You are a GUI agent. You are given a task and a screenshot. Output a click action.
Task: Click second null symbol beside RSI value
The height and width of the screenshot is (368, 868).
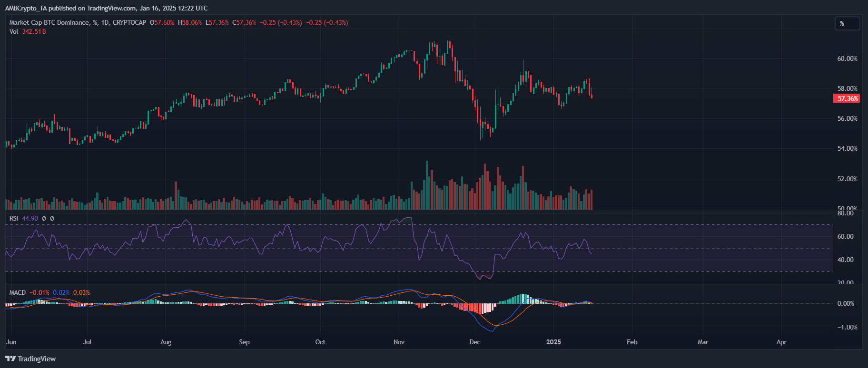(52, 218)
